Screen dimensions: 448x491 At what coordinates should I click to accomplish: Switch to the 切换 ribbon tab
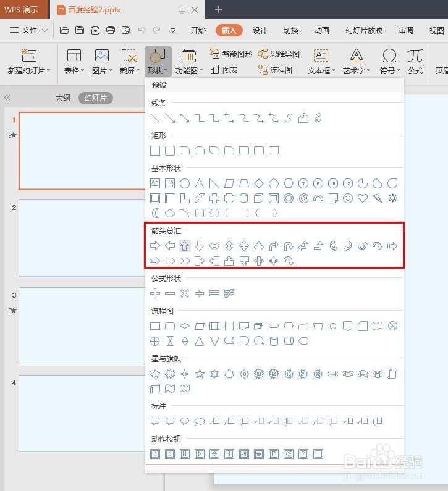tap(291, 30)
